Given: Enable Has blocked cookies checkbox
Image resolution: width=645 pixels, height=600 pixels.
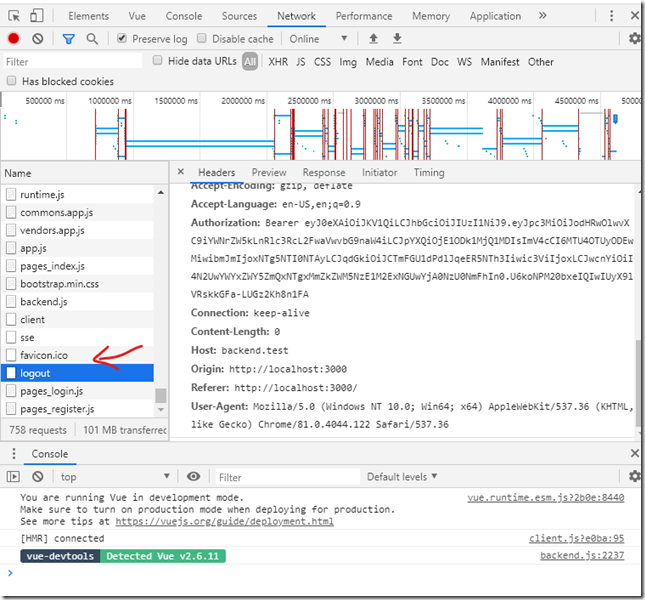Looking at the screenshot, I should click(x=12, y=81).
